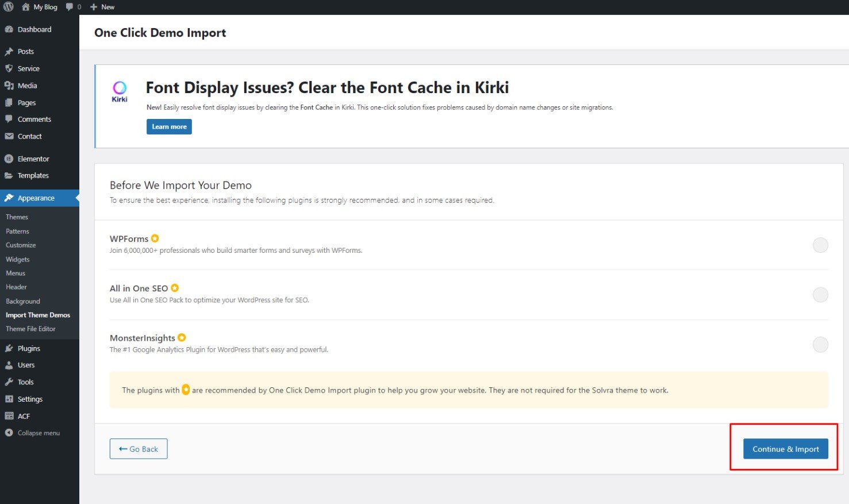Click the Go Back button
Image resolution: width=849 pixels, height=504 pixels.
click(139, 449)
